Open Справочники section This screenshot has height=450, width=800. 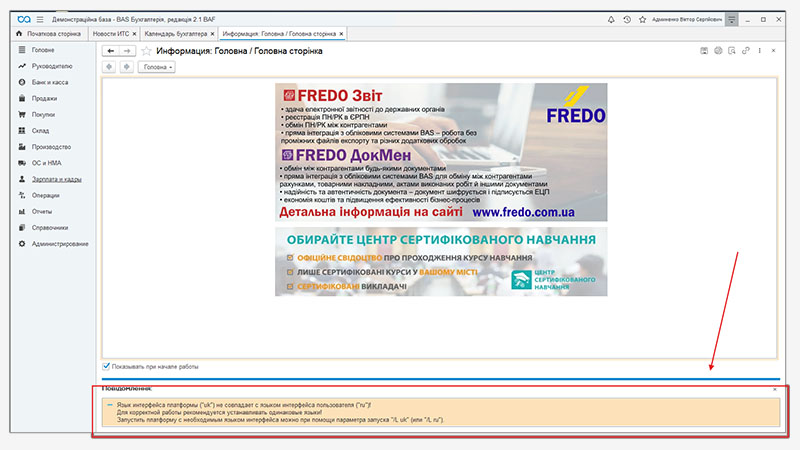pos(49,228)
